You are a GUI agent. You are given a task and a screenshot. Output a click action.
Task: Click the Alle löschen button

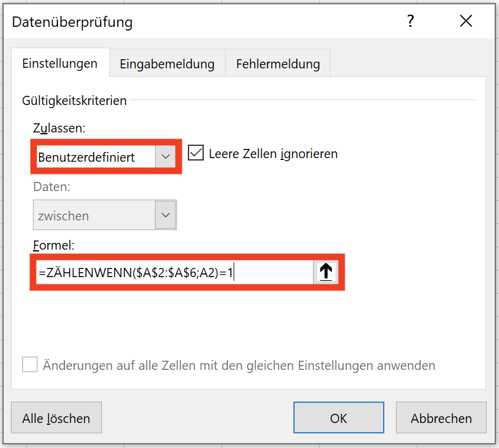56,417
